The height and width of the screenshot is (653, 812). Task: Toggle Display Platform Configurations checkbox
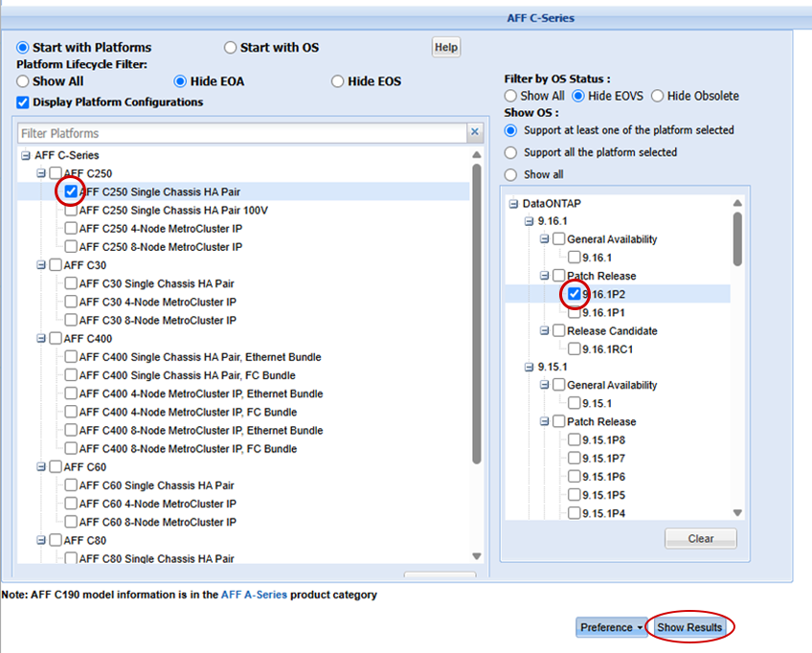click(22, 102)
